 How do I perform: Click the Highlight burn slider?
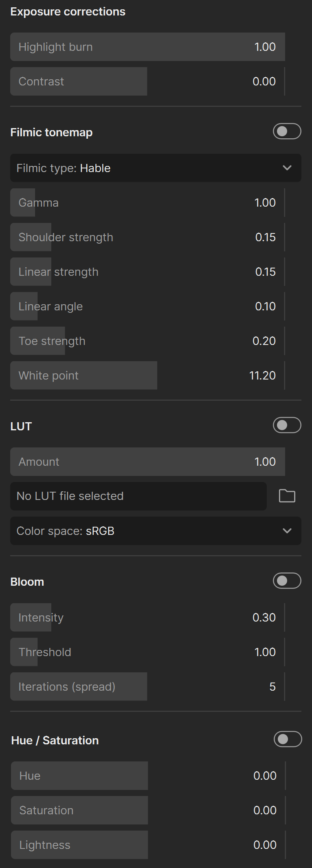pos(147,47)
